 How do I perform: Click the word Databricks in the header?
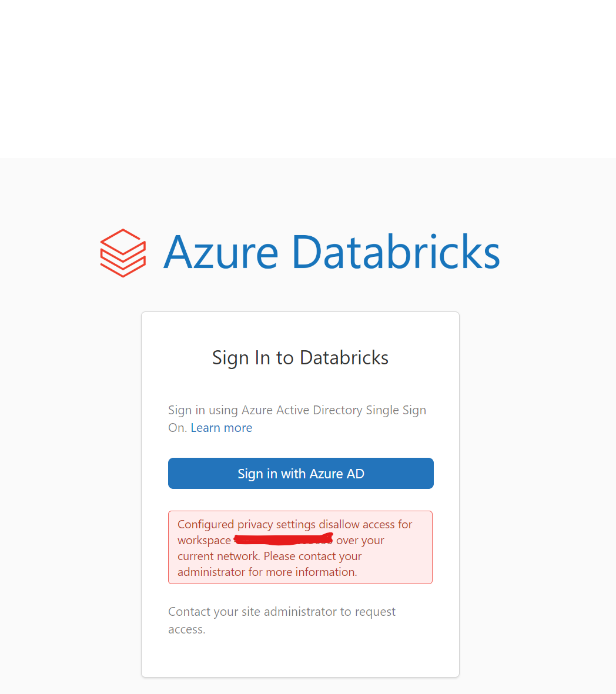(x=395, y=253)
